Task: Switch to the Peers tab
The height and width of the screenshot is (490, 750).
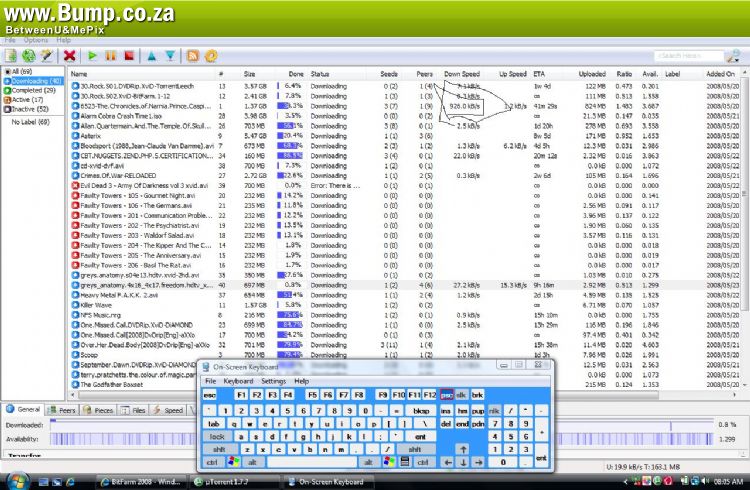Action: [x=63, y=410]
